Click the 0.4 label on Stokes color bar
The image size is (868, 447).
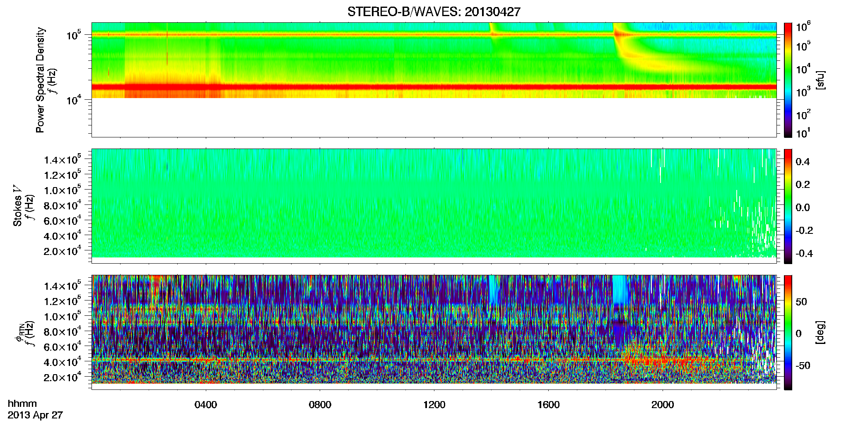[x=803, y=162]
